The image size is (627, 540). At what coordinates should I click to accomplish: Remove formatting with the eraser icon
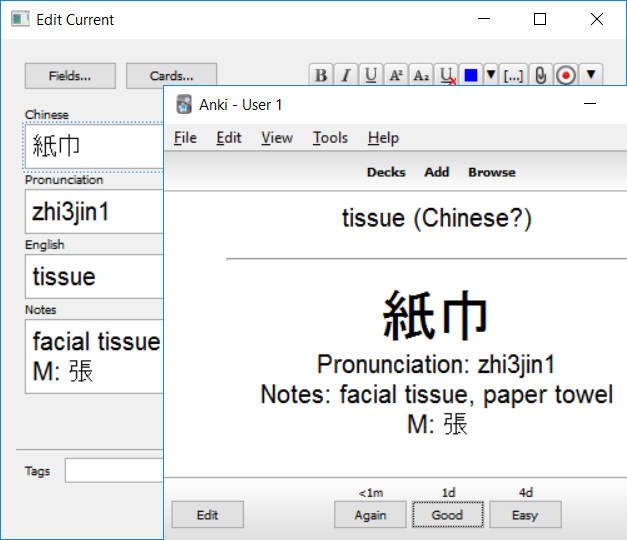click(x=447, y=75)
